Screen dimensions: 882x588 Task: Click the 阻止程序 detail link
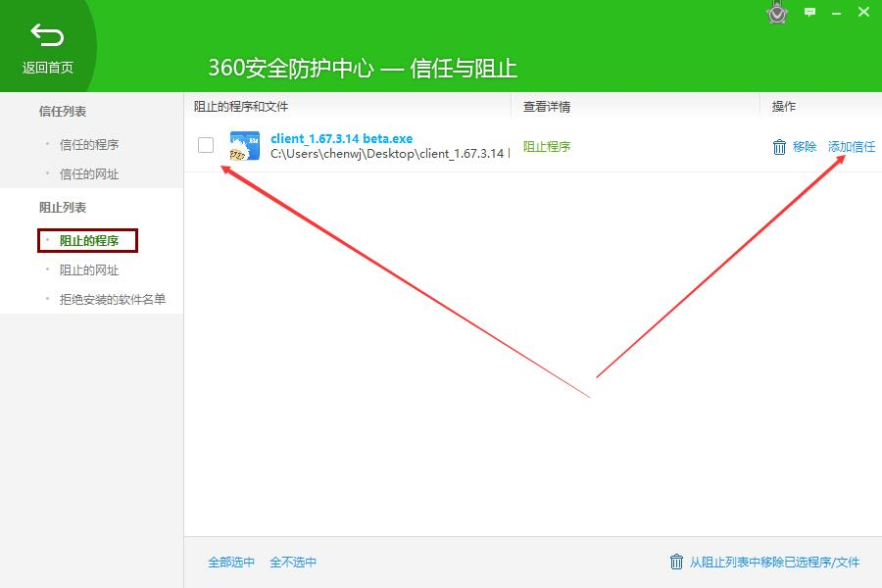click(547, 147)
